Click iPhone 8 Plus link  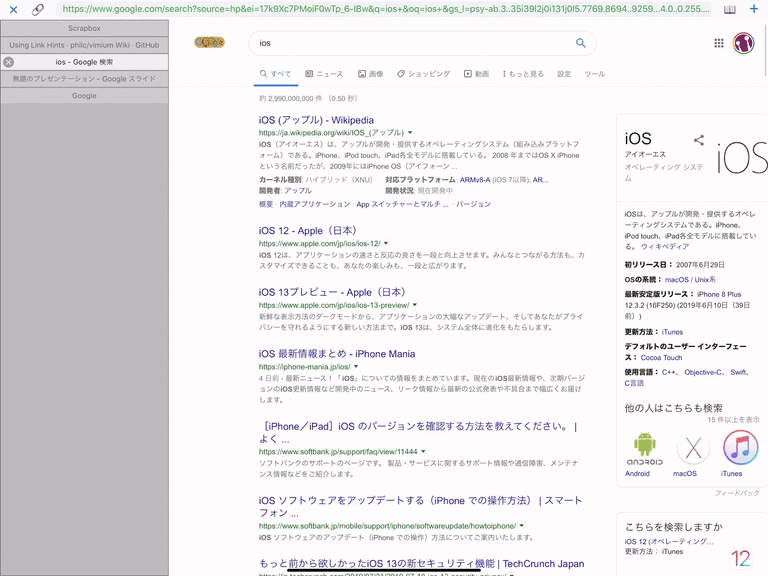coord(719,294)
